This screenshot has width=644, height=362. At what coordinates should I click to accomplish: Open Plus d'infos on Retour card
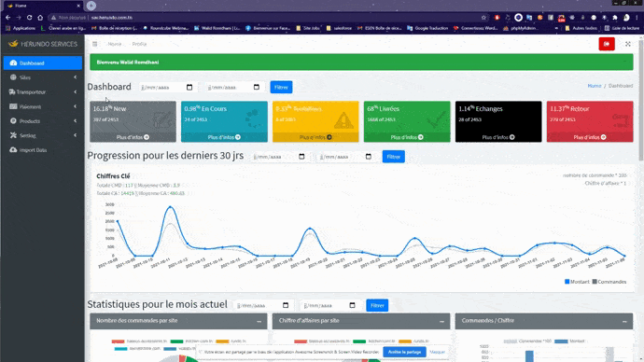pyautogui.click(x=590, y=137)
